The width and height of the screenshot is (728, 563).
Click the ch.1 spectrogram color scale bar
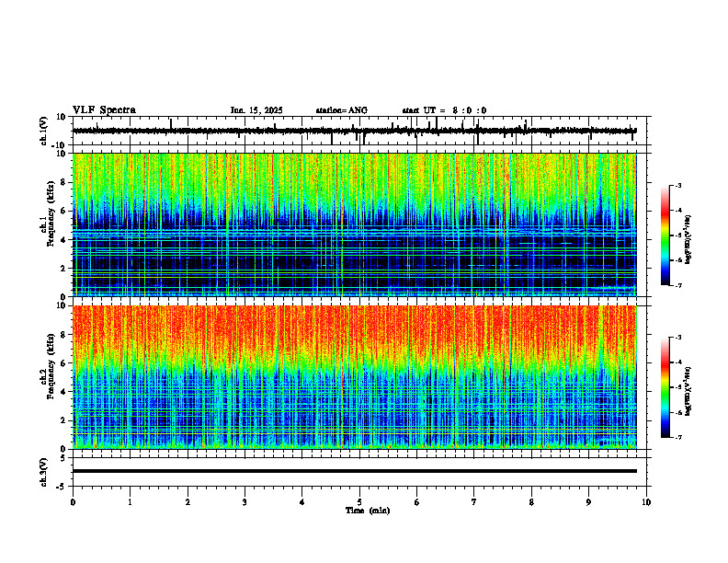coord(665,236)
